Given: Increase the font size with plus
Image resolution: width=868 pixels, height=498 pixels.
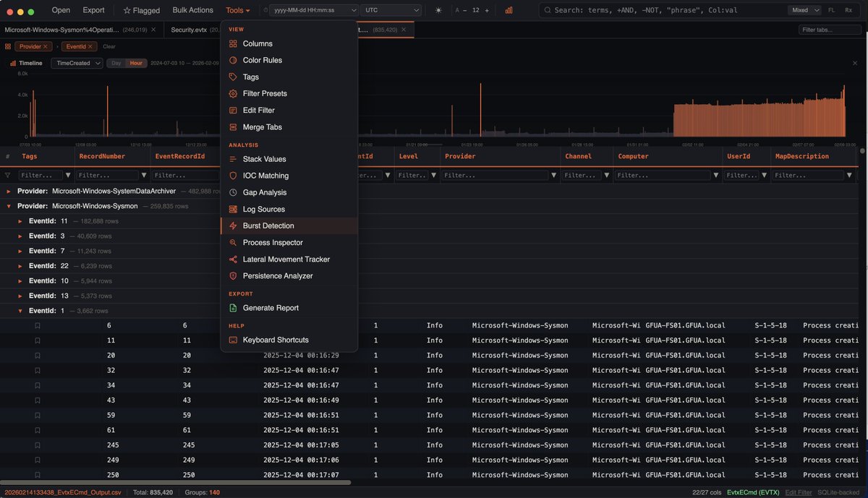Looking at the screenshot, I should (487, 10).
